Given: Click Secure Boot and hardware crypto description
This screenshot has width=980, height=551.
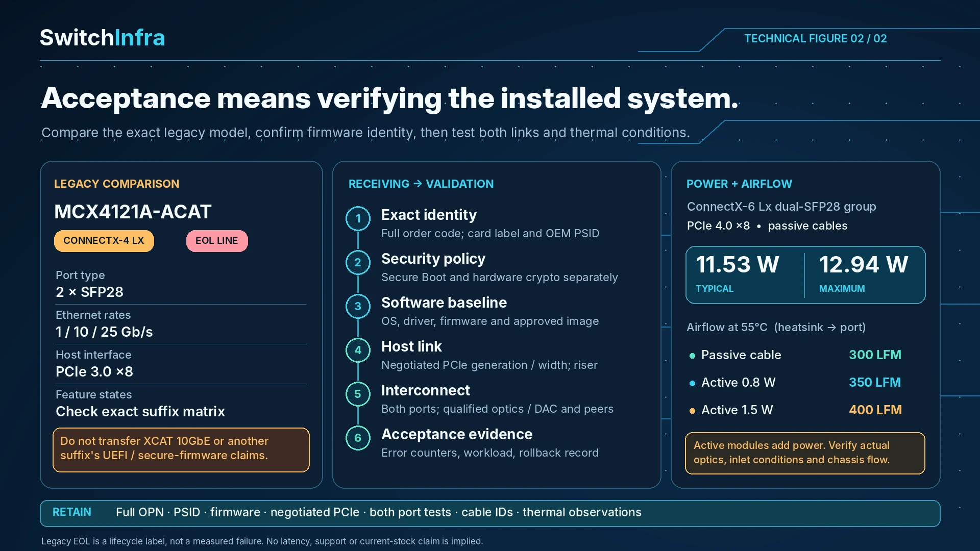Looking at the screenshot, I should (500, 278).
